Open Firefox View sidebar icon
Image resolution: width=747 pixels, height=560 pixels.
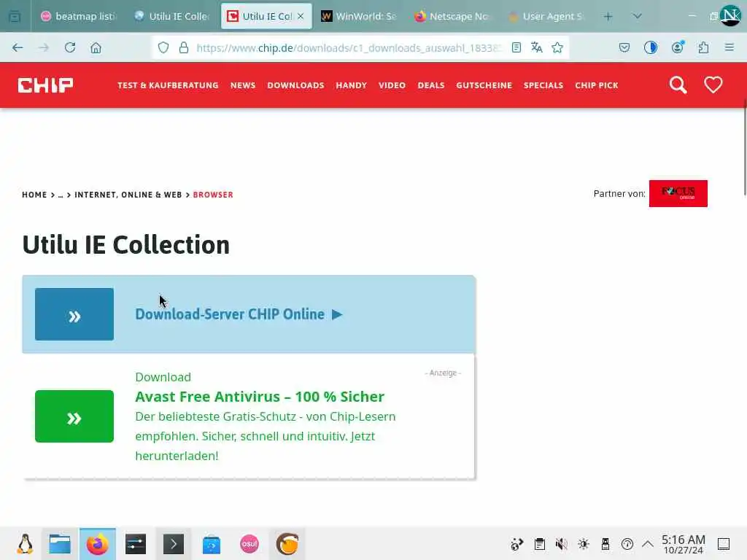[15, 17]
